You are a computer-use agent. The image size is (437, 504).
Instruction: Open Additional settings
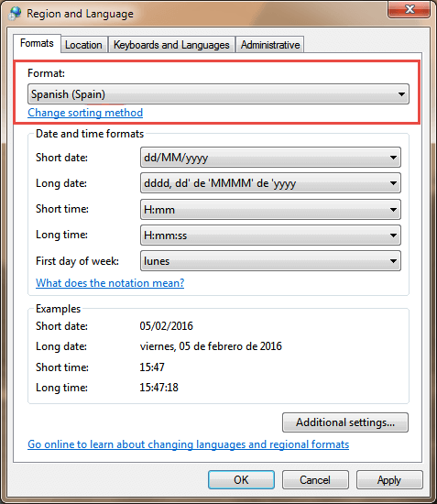click(345, 422)
